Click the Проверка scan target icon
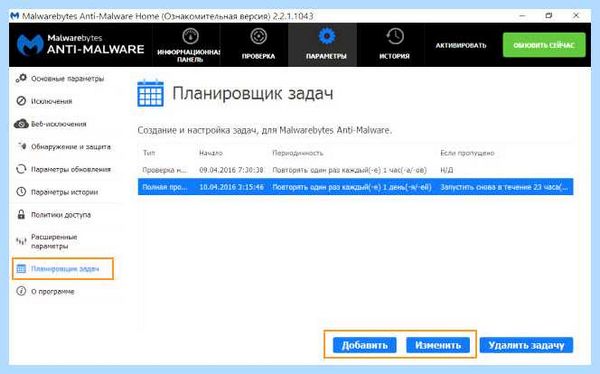Image resolution: width=600 pixels, height=374 pixels. (259, 36)
